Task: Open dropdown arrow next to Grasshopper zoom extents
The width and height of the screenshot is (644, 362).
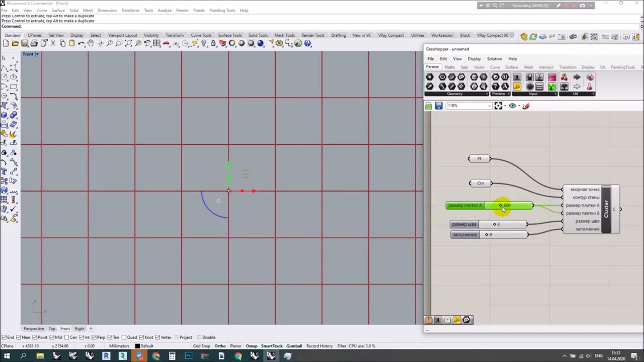Action: pyautogui.click(x=505, y=106)
